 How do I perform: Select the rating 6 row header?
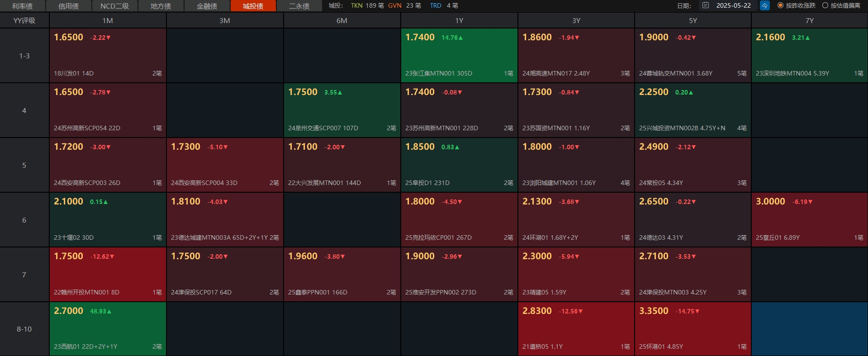(24, 220)
